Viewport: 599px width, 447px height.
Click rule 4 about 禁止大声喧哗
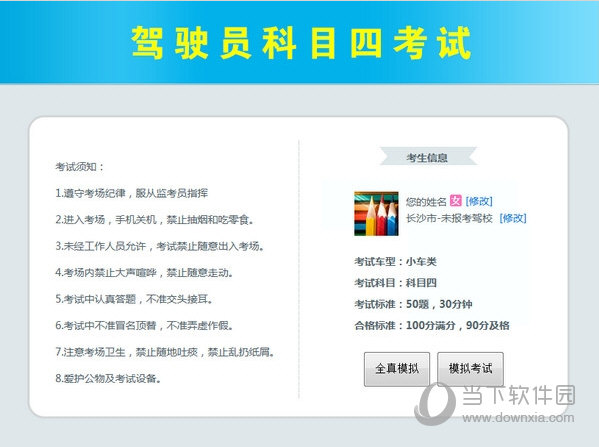[144, 272]
